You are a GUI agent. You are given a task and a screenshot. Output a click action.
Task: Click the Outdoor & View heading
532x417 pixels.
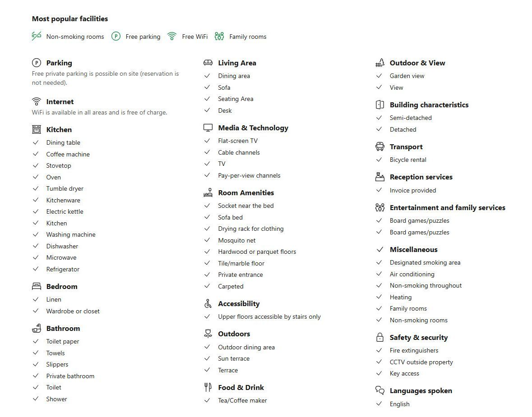click(417, 63)
